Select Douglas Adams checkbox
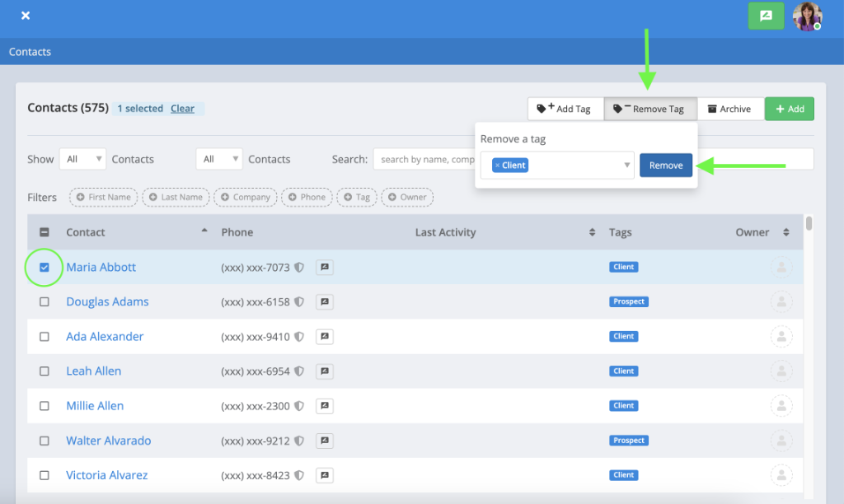This screenshot has width=844, height=504. [x=45, y=301]
